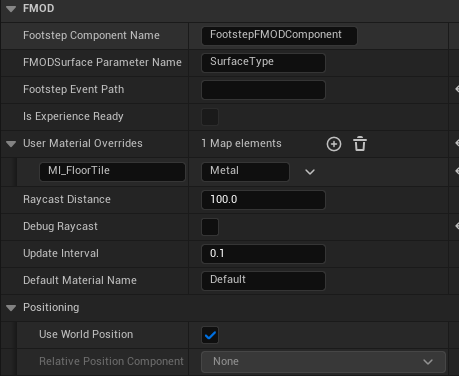The height and width of the screenshot is (376, 459).
Task: Enable the Is Experience Ready checkbox
Action: click(x=210, y=117)
